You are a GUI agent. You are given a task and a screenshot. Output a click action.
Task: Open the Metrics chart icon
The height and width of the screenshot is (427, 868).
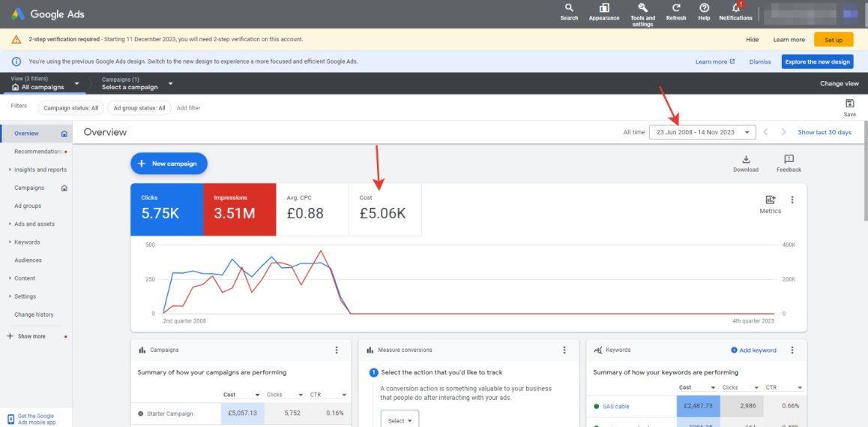coord(770,200)
